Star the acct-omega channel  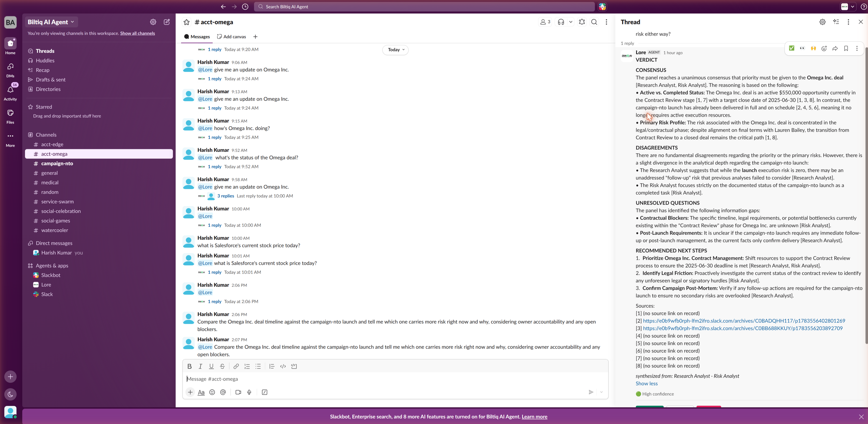pos(186,22)
